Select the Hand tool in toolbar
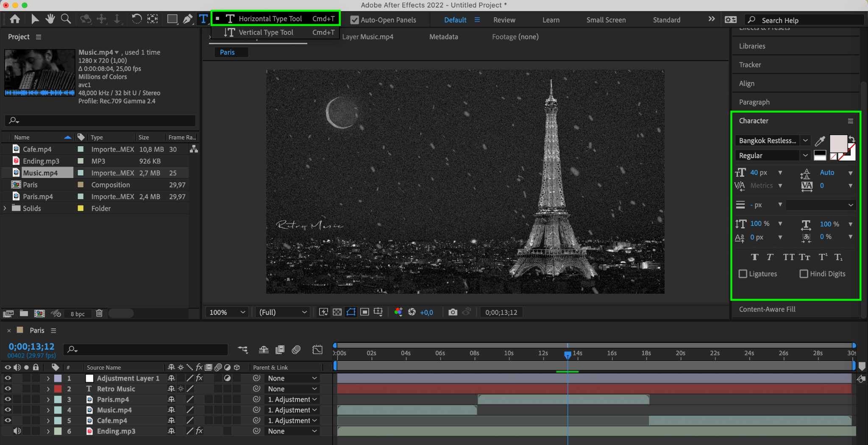The width and height of the screenshot is (868, 445). coord(50,19)
